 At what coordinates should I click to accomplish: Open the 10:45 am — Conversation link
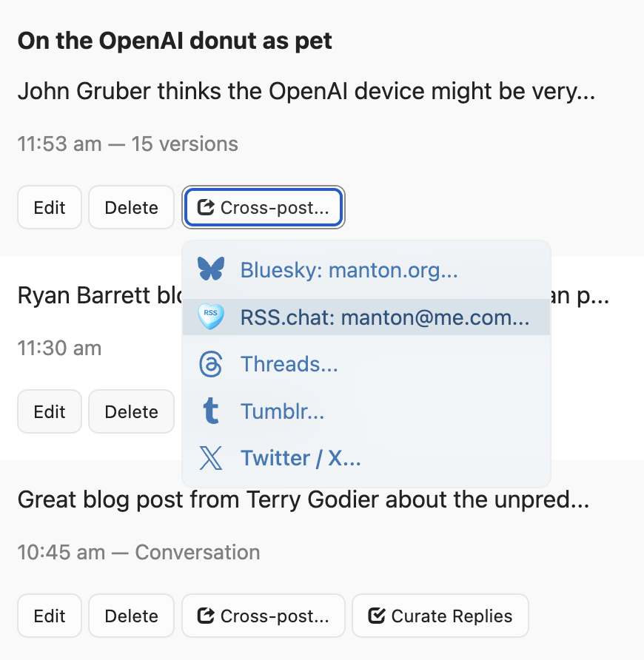coord(138,552)
